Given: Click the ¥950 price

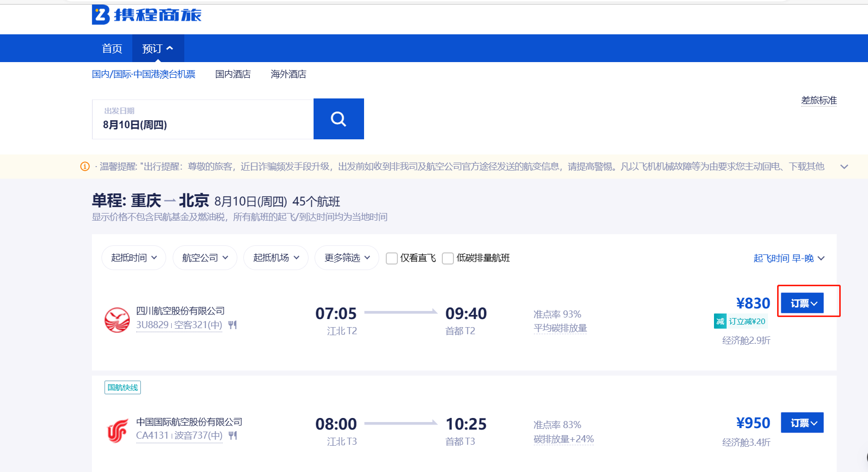Looking at the screenshot, I should point(753,423).
